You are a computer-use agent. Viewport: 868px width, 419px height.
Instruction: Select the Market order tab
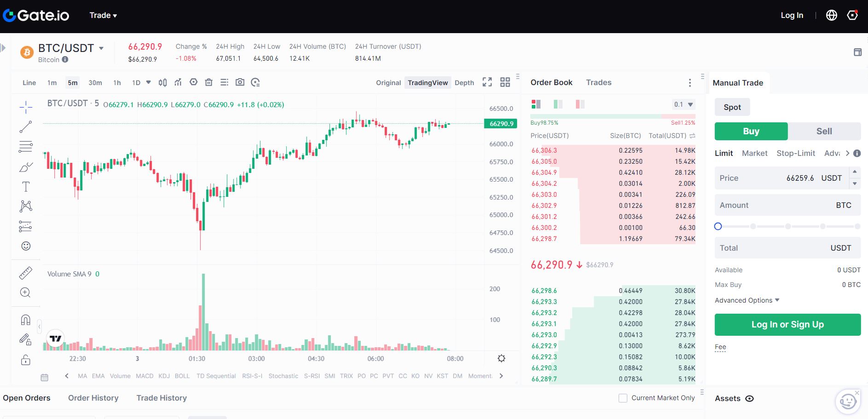[x=754, y=153]
